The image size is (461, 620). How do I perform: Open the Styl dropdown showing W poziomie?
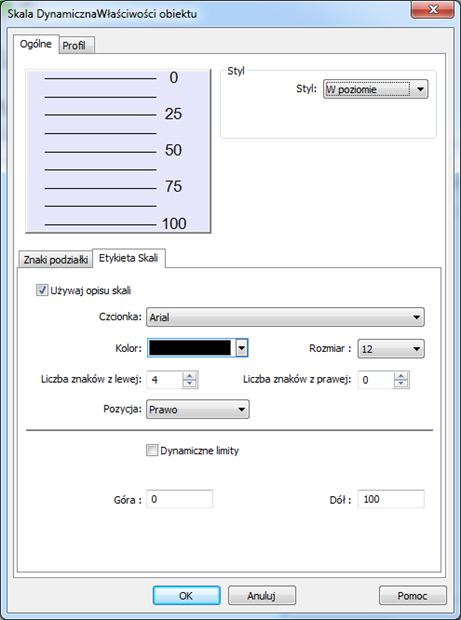[376, 89]
